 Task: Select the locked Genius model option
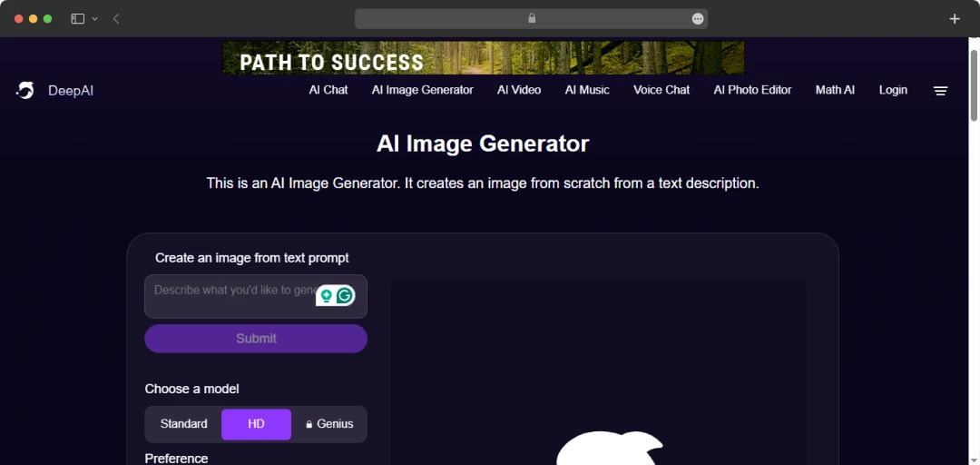(x=328, y=424)
